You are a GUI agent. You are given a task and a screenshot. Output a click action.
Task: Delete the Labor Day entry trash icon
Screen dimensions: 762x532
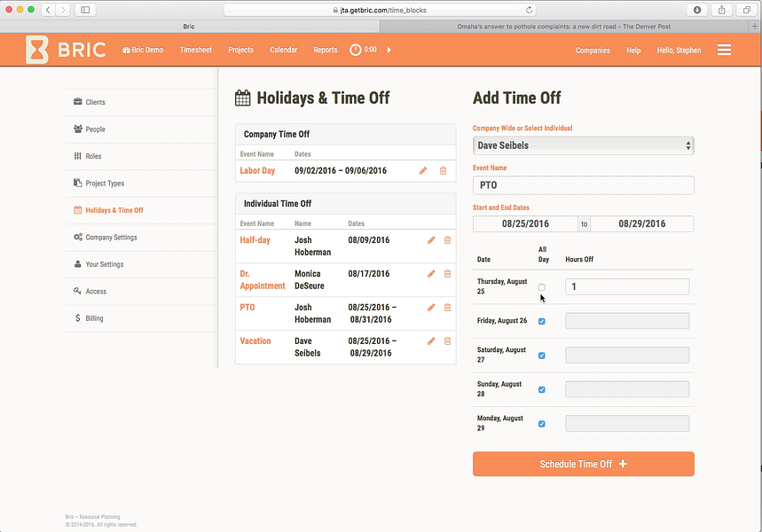pos(444,171)
